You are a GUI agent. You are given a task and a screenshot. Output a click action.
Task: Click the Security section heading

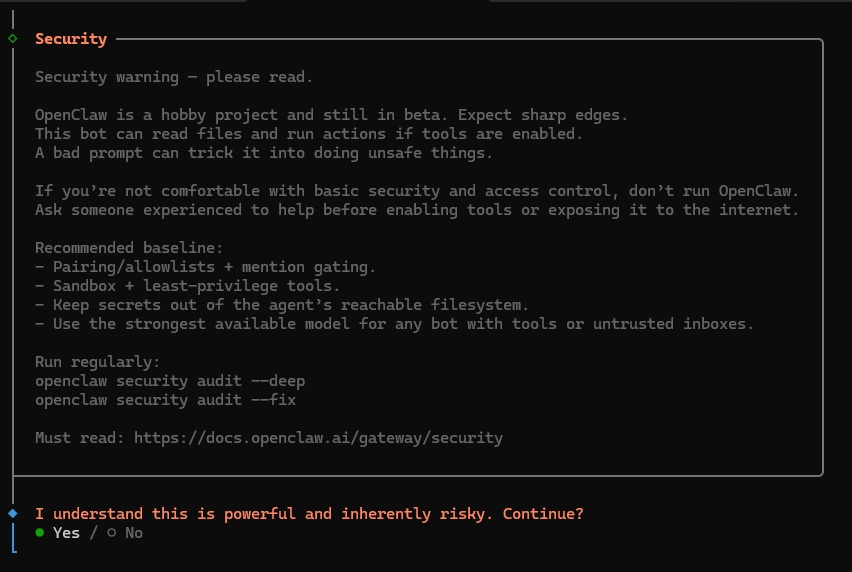pos(71,39)
